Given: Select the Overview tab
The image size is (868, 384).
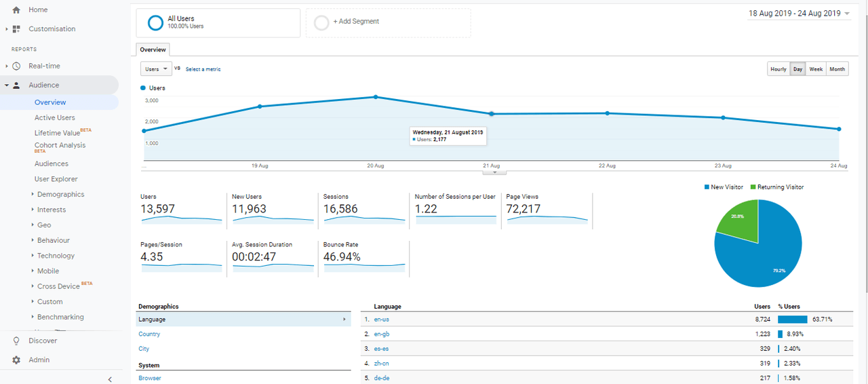Looking at the screenshot, I should [x=153, y=50].
